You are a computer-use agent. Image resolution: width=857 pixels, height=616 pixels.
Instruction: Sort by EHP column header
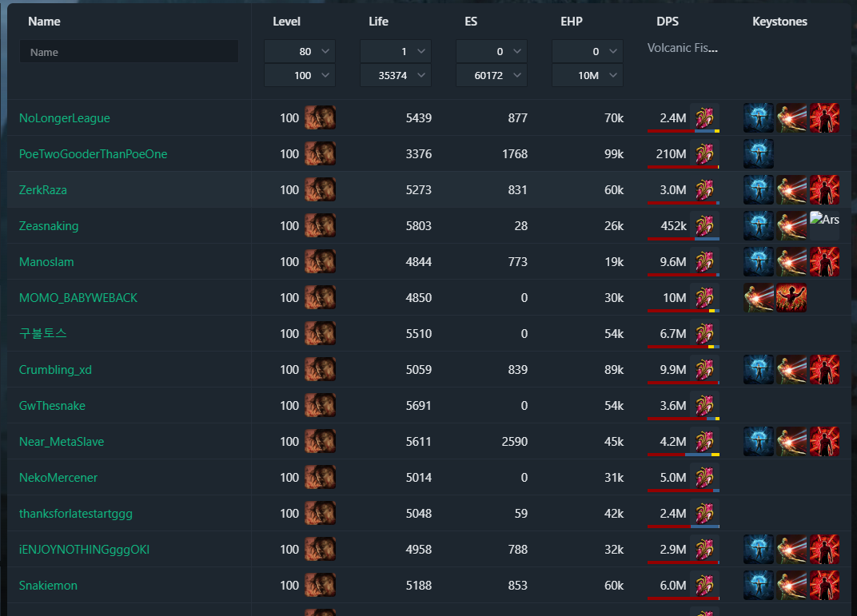(x=571, y=22)
